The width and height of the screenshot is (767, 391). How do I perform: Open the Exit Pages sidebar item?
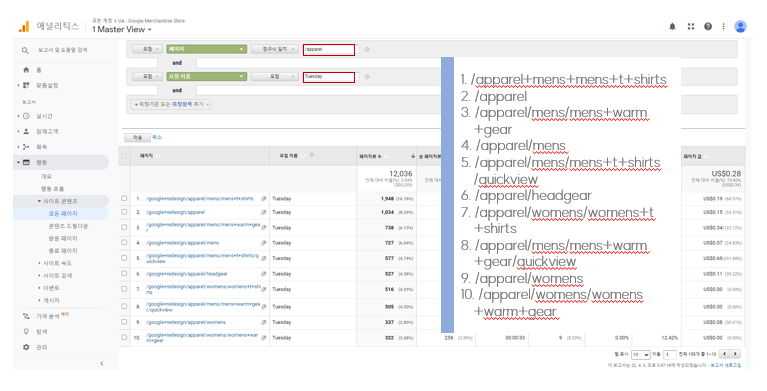pyautogui.click(x=63, y=251)
